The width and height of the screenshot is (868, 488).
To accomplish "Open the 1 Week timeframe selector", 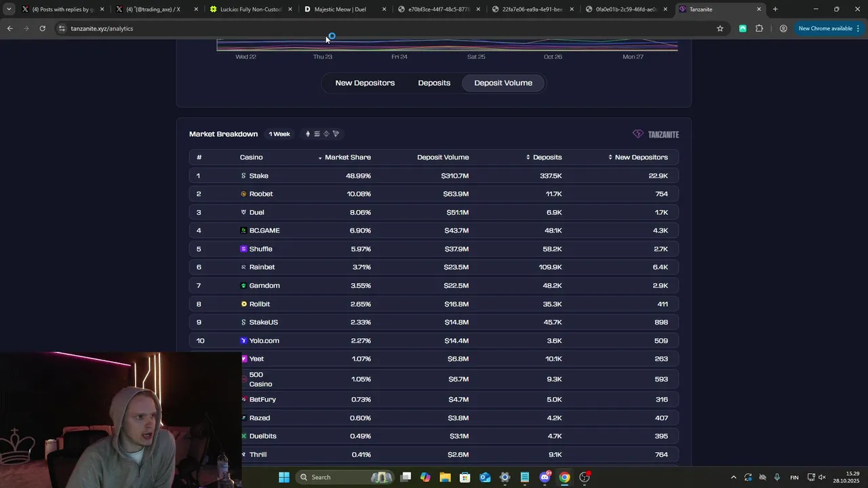I will pos(279,134).
